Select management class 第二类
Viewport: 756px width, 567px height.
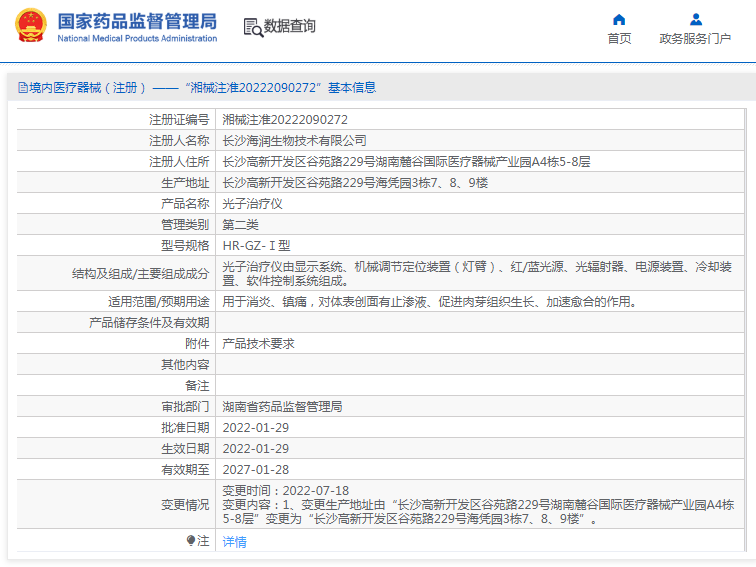pos(240,225)
